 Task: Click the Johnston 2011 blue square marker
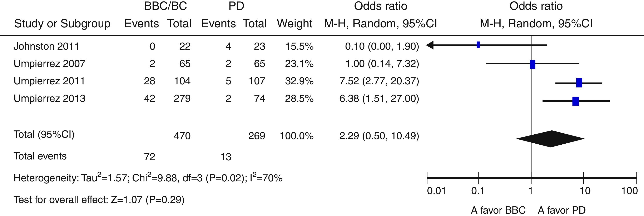[478, 45]
